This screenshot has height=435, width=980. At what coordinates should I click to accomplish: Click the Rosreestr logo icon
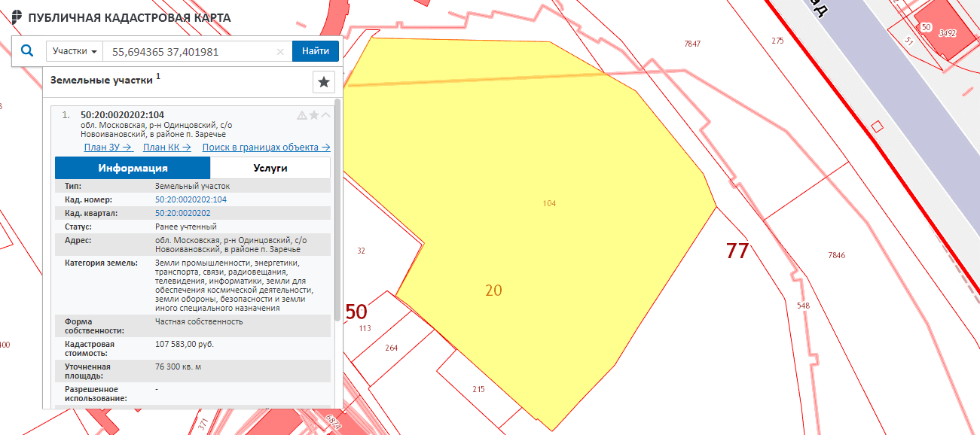tap(17, 17)
